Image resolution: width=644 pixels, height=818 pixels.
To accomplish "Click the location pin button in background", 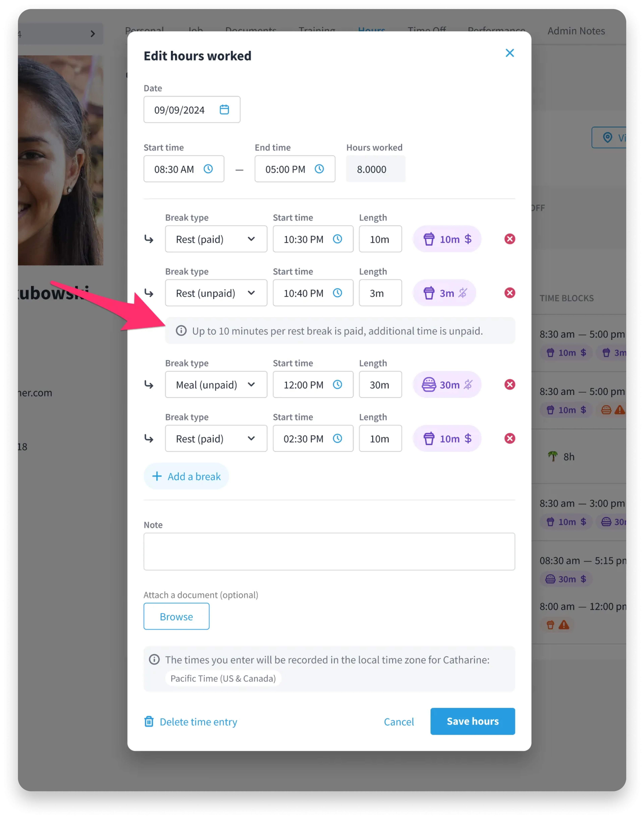I will (609, 137).
